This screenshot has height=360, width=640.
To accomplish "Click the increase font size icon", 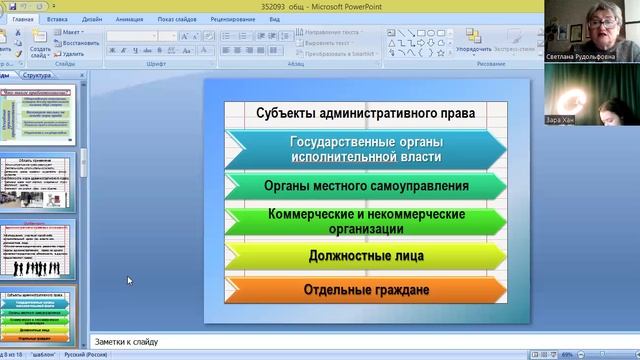I will click(x=184, y=37).
